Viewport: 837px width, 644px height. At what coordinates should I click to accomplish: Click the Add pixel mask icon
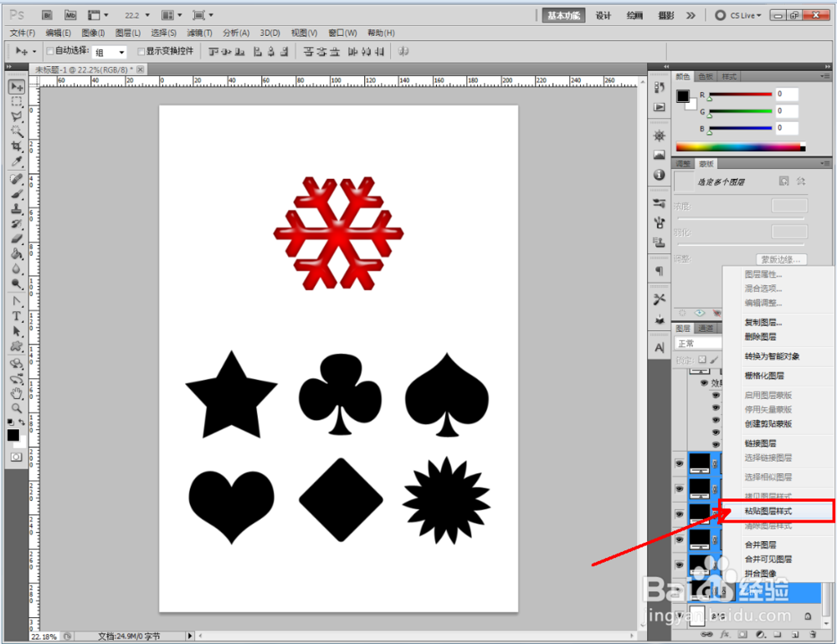point(783,181)
